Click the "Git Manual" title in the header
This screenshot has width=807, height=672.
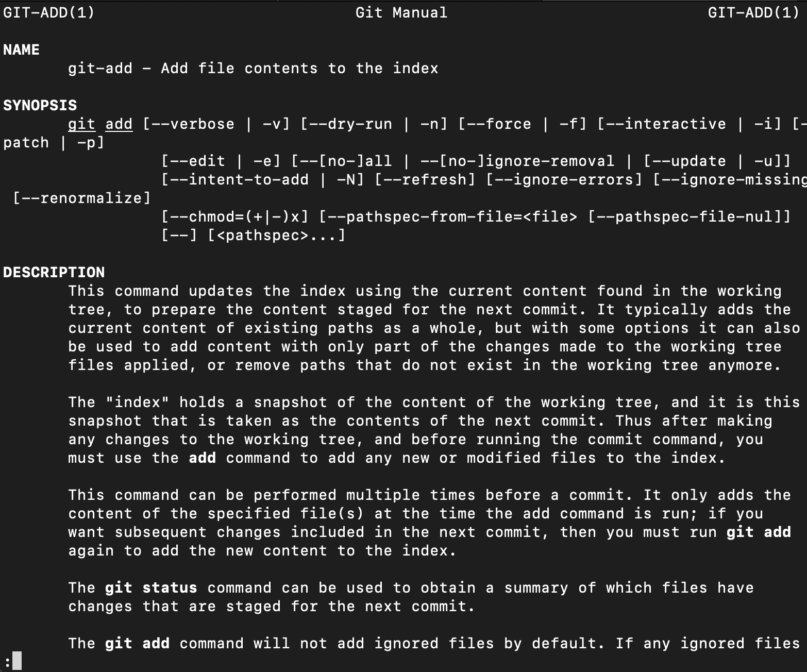(401, 13)
